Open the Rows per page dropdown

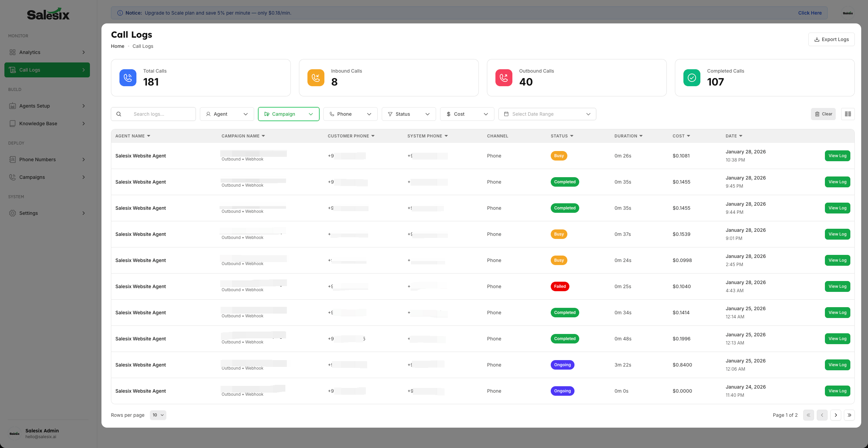click(157, 415)
